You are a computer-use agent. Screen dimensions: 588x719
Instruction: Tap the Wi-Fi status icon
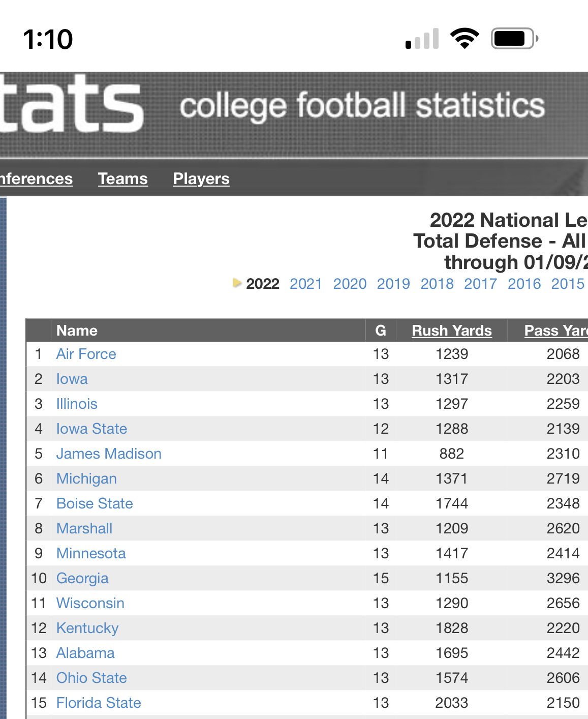[x=464, y=39]
